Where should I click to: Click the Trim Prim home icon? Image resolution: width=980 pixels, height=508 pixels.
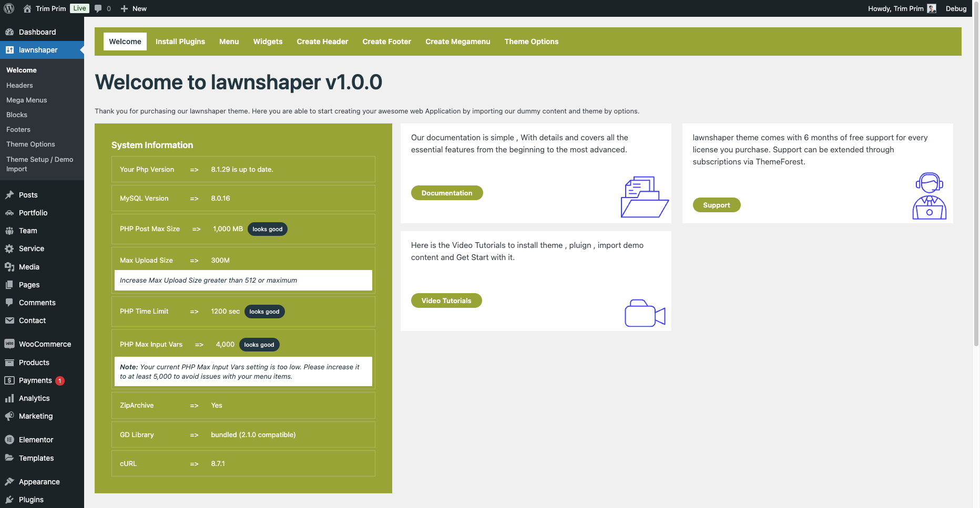click(x=27, y=8)
